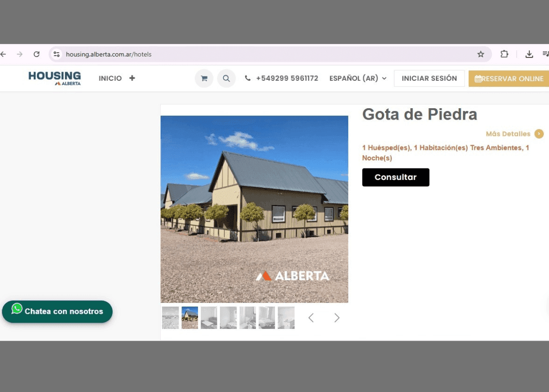The width and height of the screenshot is (549, 392).
Task: Bookmark page using star icon
Action: click(x=481, y=54)
